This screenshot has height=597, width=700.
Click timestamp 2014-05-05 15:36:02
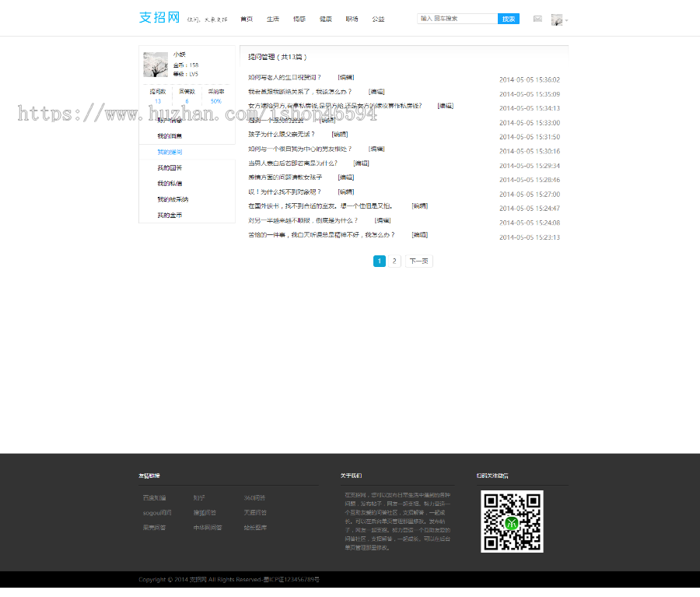coord(530,80)
